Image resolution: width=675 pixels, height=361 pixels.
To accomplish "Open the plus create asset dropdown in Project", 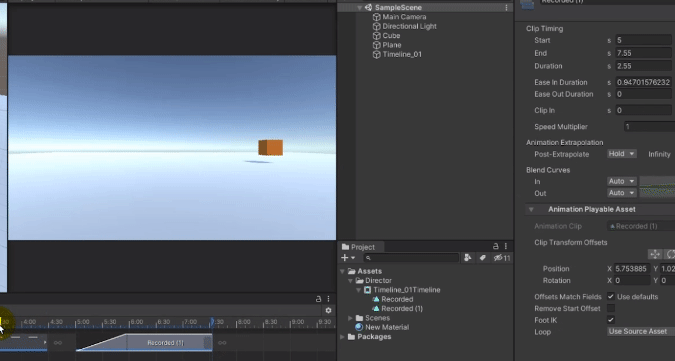I will coord(347,258).
